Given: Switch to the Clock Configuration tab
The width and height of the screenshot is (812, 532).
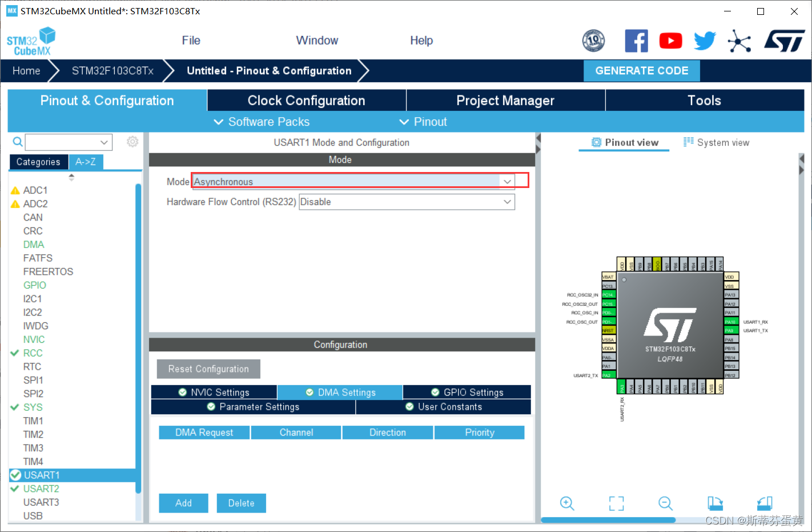Looking at the screenshot, I should coord(305,100).
